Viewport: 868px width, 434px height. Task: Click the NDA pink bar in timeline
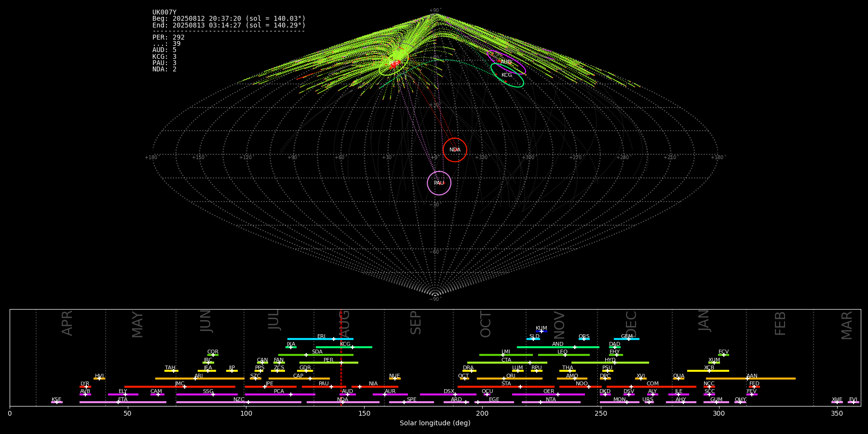click(x=343, y=402)
